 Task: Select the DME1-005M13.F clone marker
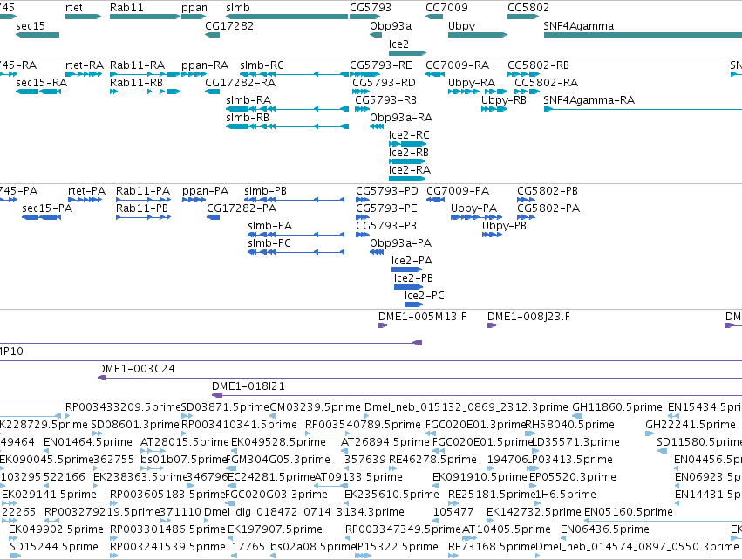coord(383,325)
